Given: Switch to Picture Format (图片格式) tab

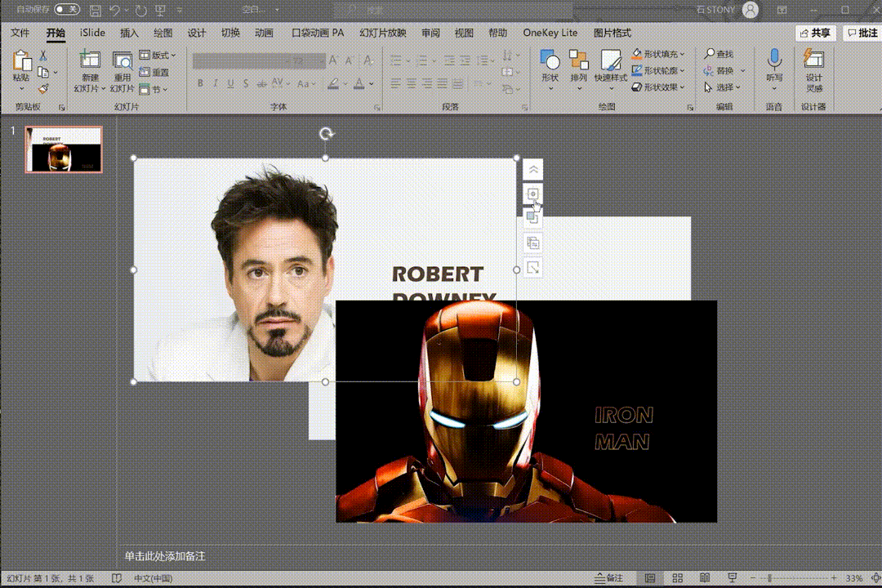Looking at the screenshot, I should click(x=612, y=33).
